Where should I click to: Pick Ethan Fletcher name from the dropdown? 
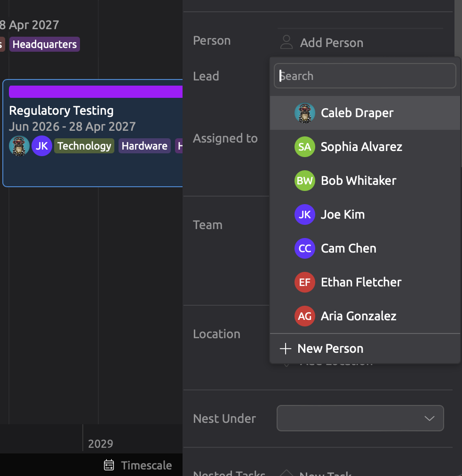(x=361, y=282)
